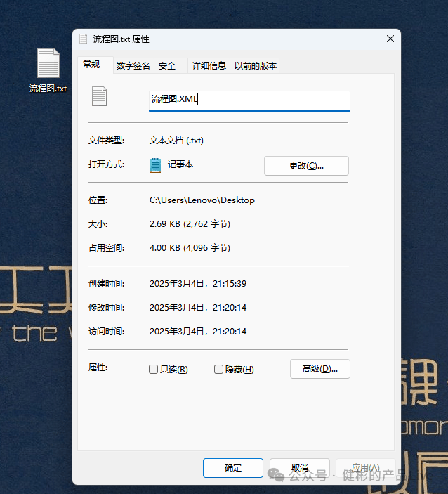
Task: Open the 数字签名 tab
Action: 133,66
